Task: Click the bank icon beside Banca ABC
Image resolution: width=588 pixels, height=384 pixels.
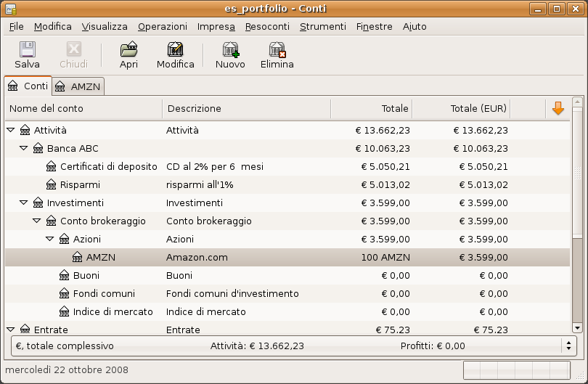Action: 38,148
